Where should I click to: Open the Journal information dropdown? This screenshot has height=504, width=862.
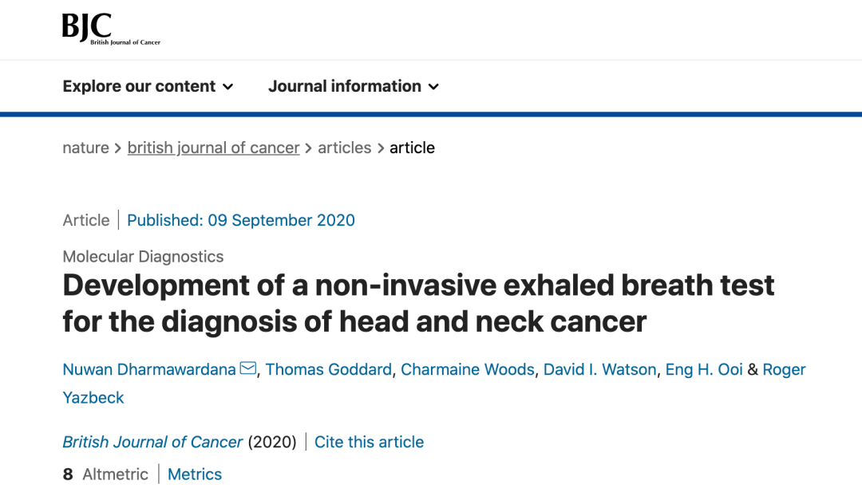[353, 86]
